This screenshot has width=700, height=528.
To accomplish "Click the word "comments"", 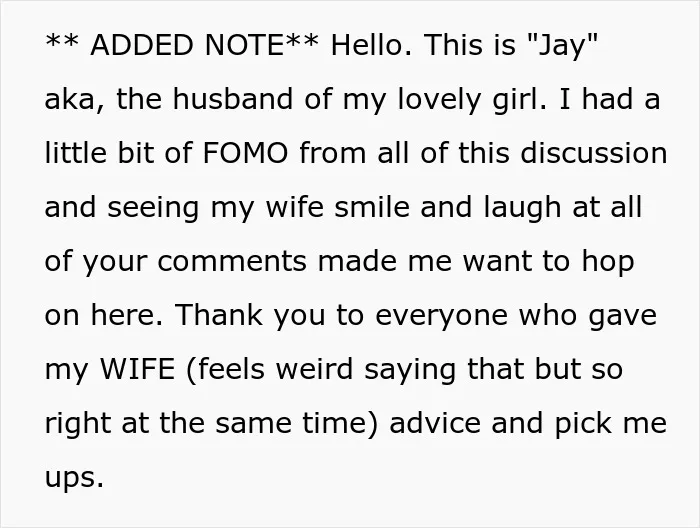I will 232,262.
